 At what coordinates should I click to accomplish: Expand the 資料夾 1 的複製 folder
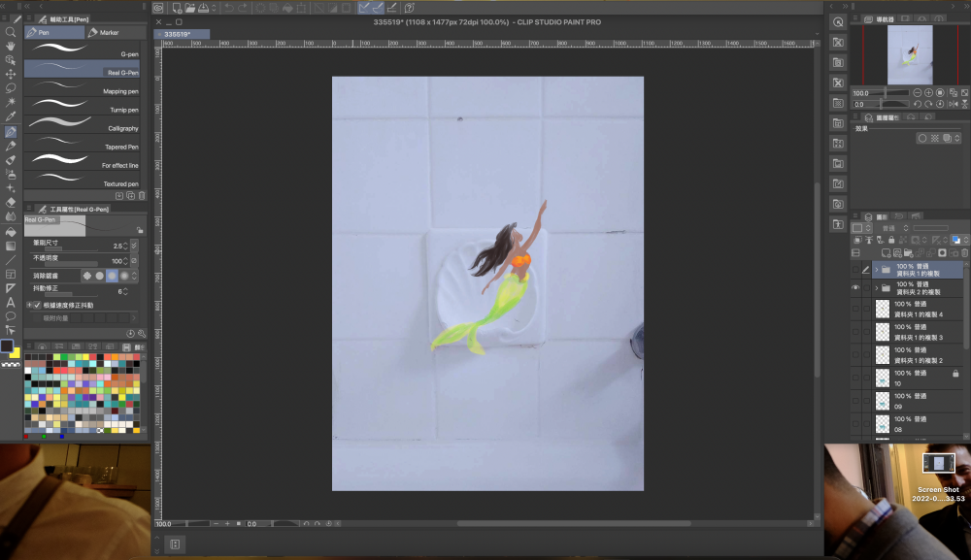click(876, 270)
